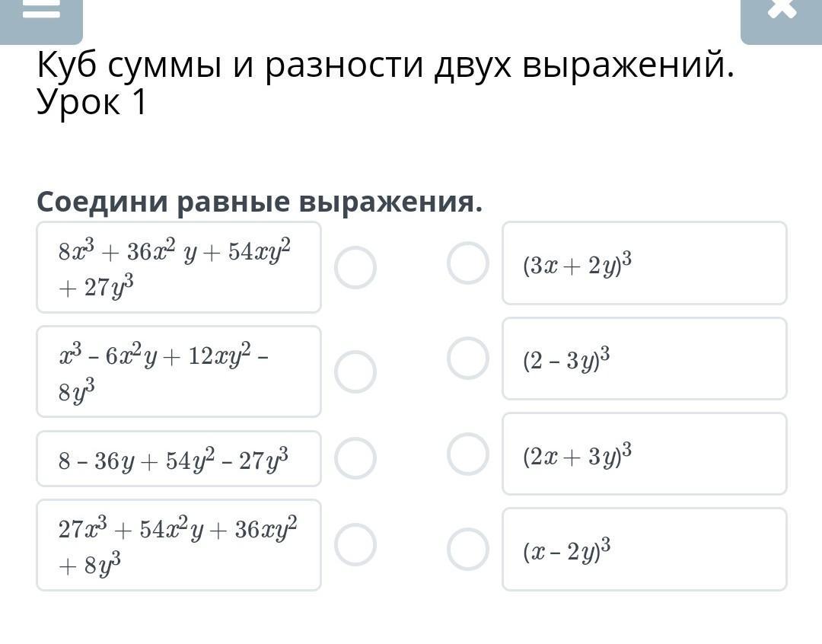Click the (2x + 3y)³ answer card
The image size is (822, 644).
coord(644,454)
